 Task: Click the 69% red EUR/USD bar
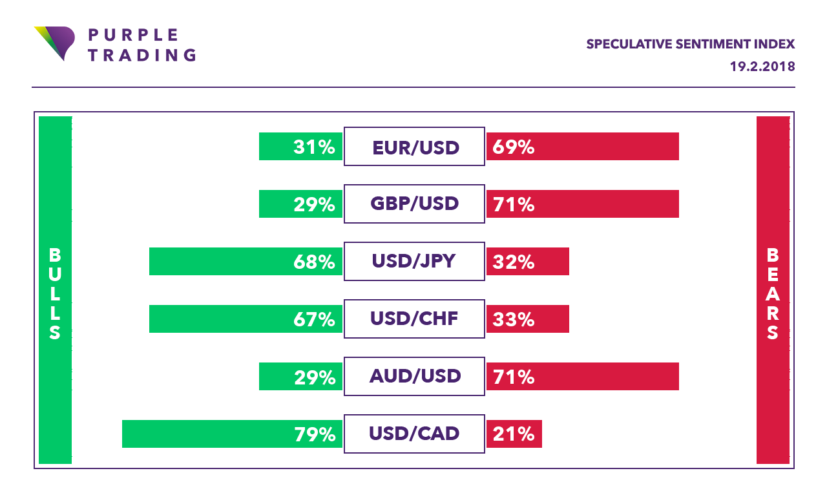pos(583,147)
